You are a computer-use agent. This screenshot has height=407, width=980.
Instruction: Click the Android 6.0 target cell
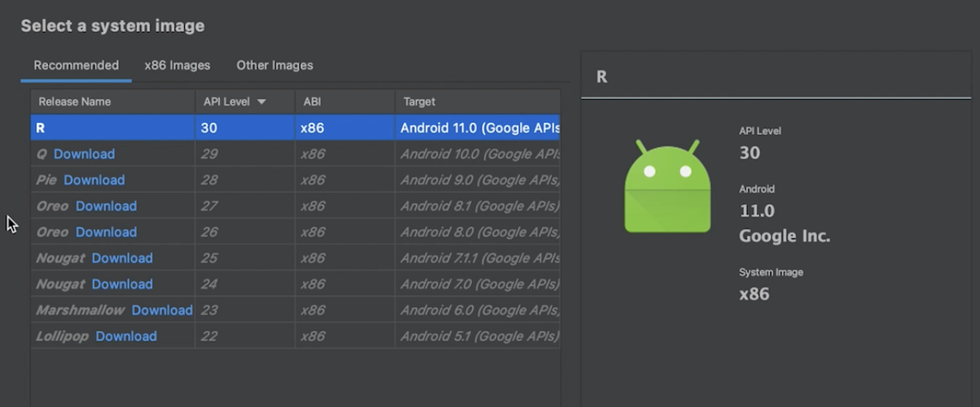point(478,310)
